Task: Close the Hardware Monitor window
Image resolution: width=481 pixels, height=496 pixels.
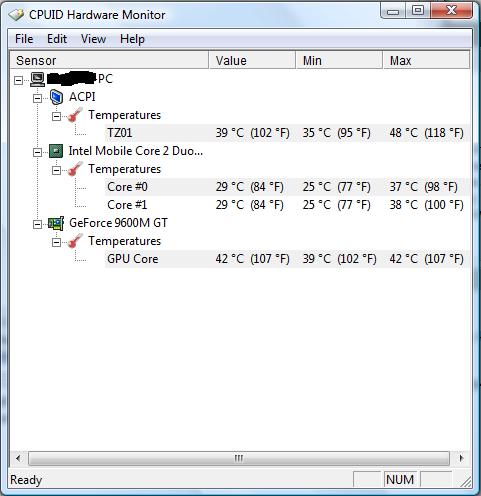Action: [451, 11]
